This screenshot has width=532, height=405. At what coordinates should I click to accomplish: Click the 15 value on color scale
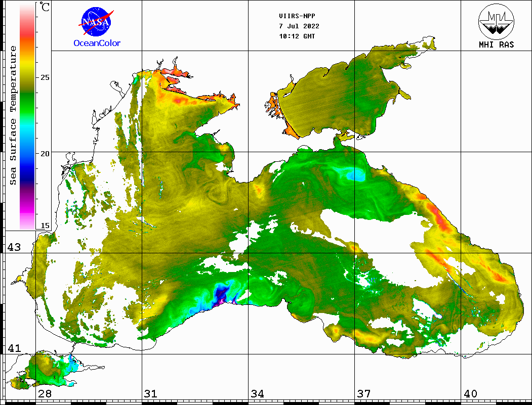(45, 226)
